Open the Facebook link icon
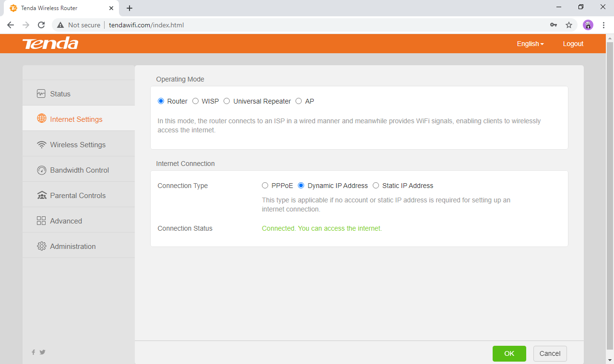 (34, 352)
